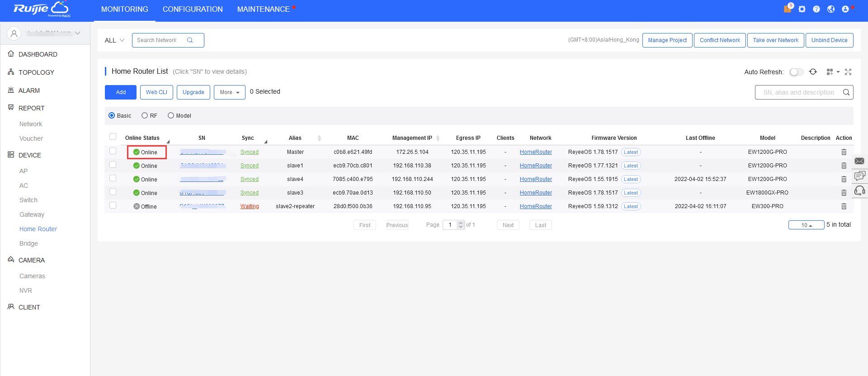The image size is (868, 376).
Task: Open HomeRouter network link for slave1
Action: [536, 166]
